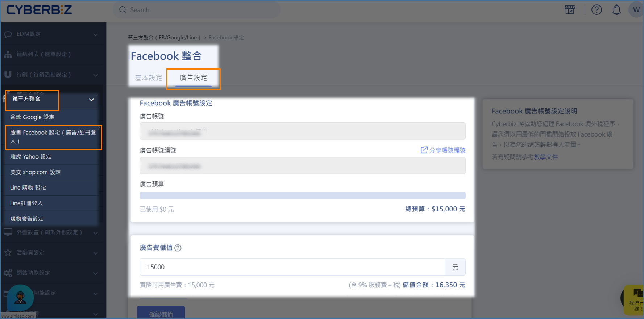644x319 pixels.
Task: Expand 行銷(行銷活動設定) chevron
Action: [x=96, y=75]
